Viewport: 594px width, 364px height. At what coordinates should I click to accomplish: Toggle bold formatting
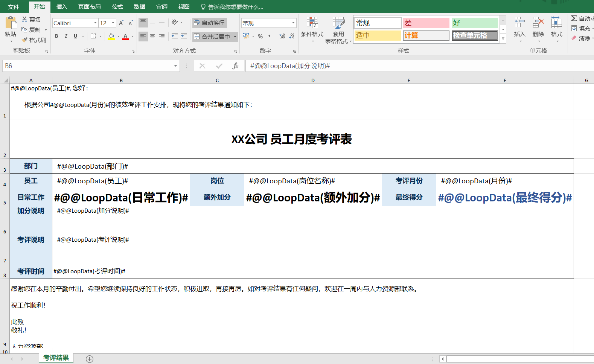tap(56, 37)
